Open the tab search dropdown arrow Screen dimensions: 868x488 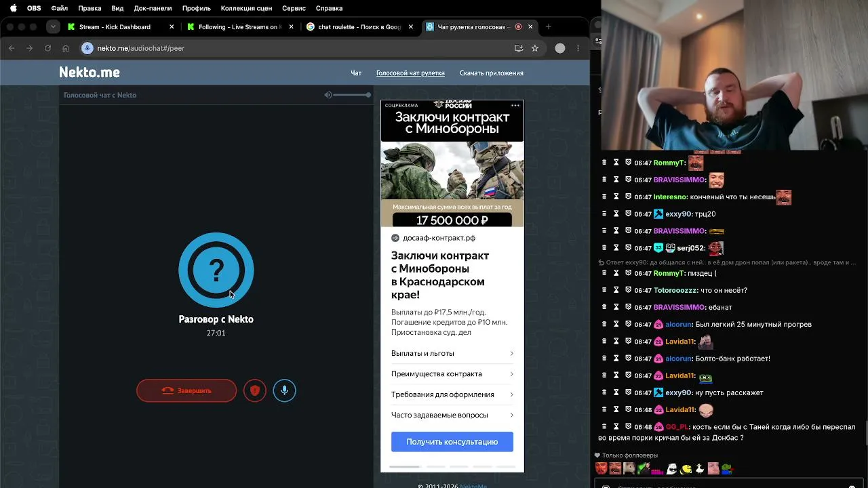click(53, 27)
